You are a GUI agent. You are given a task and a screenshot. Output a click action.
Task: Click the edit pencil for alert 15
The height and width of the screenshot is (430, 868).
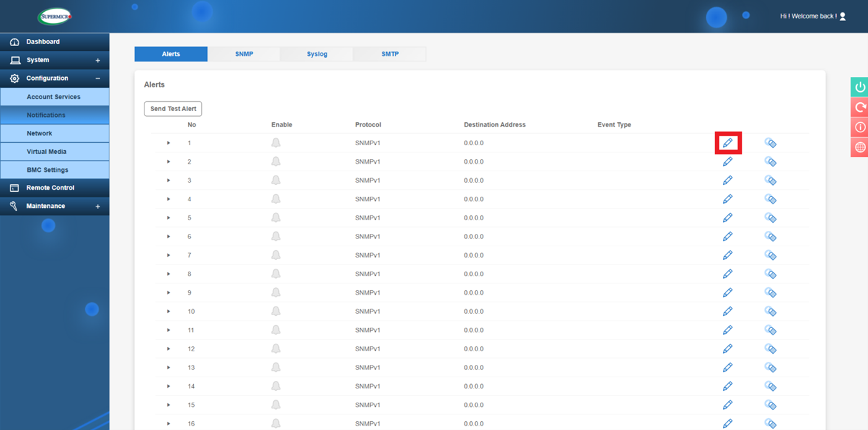tap(728, 405)
